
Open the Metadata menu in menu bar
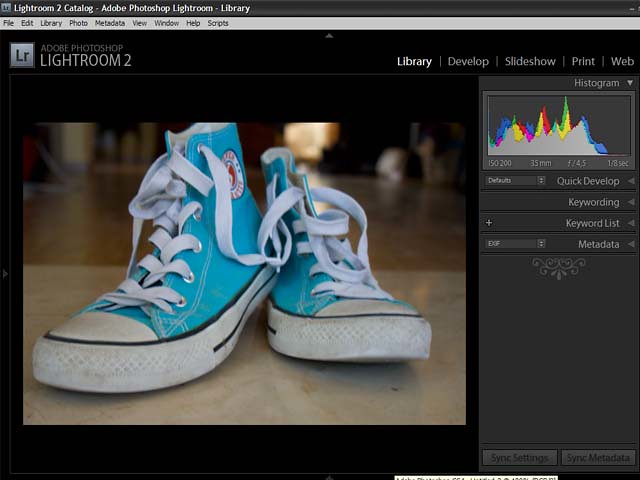coord(110,22)
